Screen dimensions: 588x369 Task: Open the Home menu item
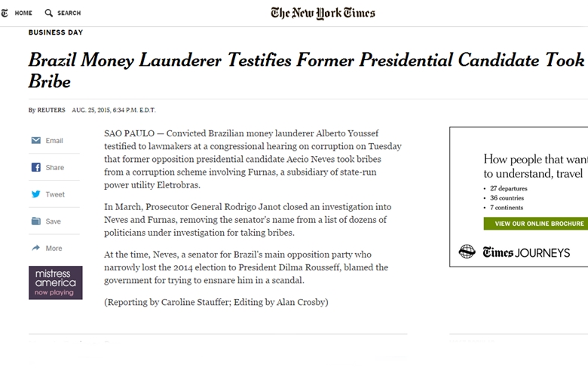[x=23, y=13]
